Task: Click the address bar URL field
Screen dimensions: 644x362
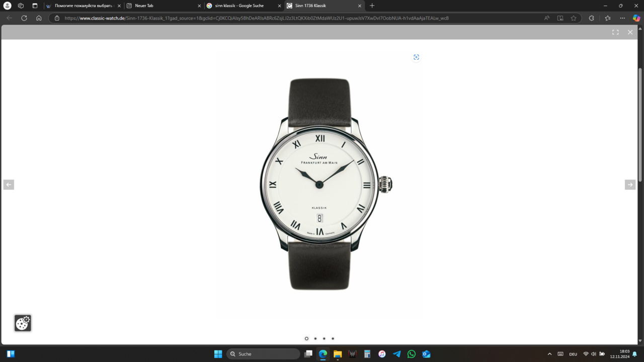Action: pos(302,18)
